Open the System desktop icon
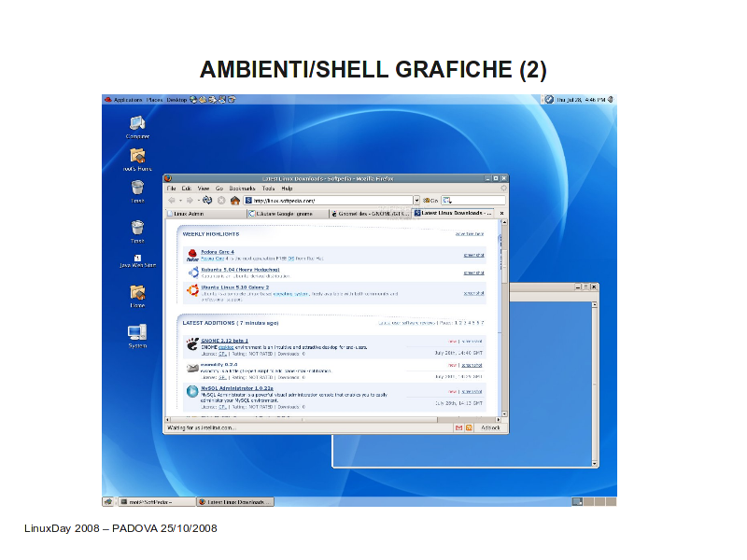747x560 pixels. (x=137, y=332)
